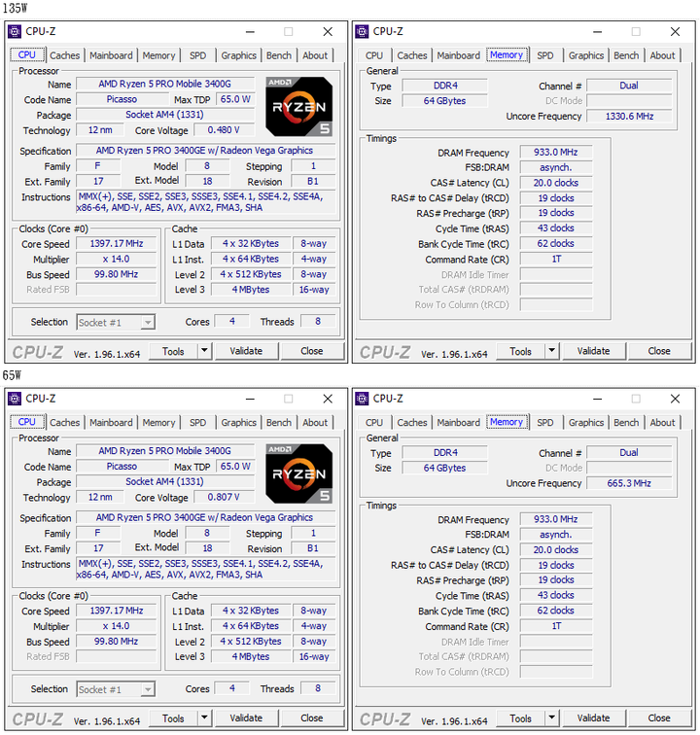Show the About tab in the 135W CPU window
The image size is (700, 735).
pyautogui.click(x=315, y=55)
